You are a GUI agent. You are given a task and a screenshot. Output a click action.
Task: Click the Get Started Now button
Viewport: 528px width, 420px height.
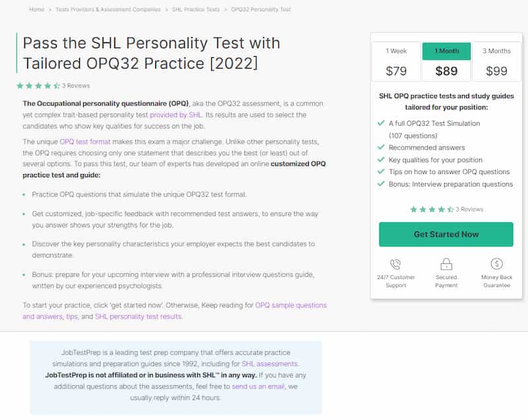tap(446, 234)
